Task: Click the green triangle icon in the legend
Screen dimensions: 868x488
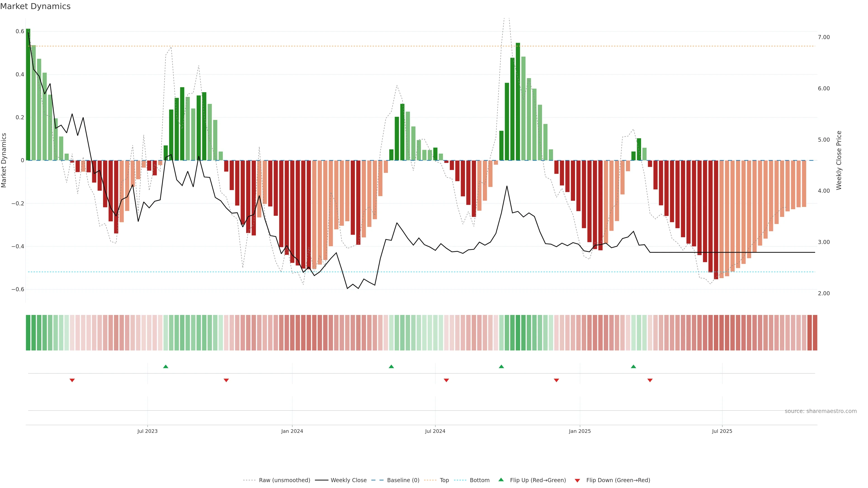Action: coord(501,480)
